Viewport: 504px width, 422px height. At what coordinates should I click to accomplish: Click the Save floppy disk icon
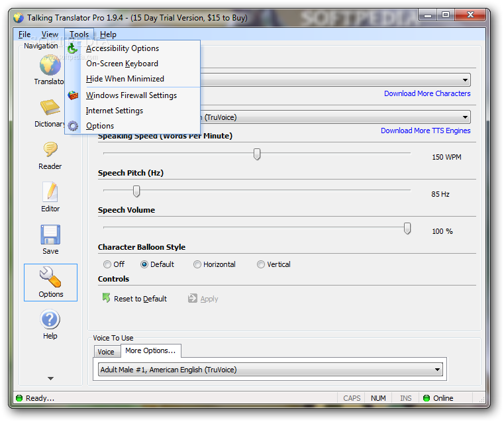(50, 235)
